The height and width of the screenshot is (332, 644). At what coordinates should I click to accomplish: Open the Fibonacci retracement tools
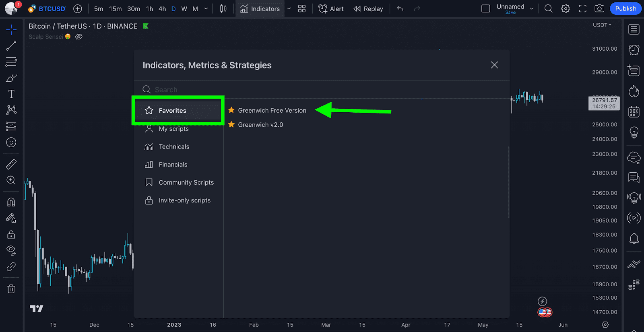coord(11,62)
